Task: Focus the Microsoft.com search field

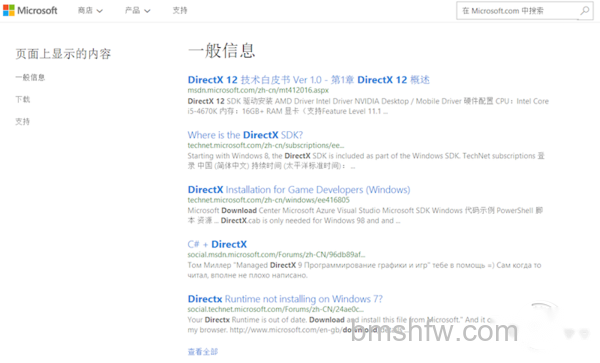Action: 525,11
